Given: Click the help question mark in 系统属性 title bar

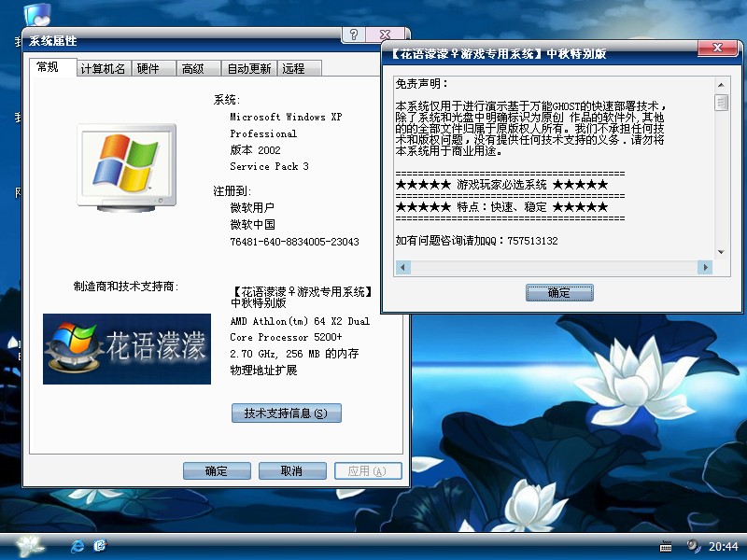Looking at the screenshot, I should [354, 35].
